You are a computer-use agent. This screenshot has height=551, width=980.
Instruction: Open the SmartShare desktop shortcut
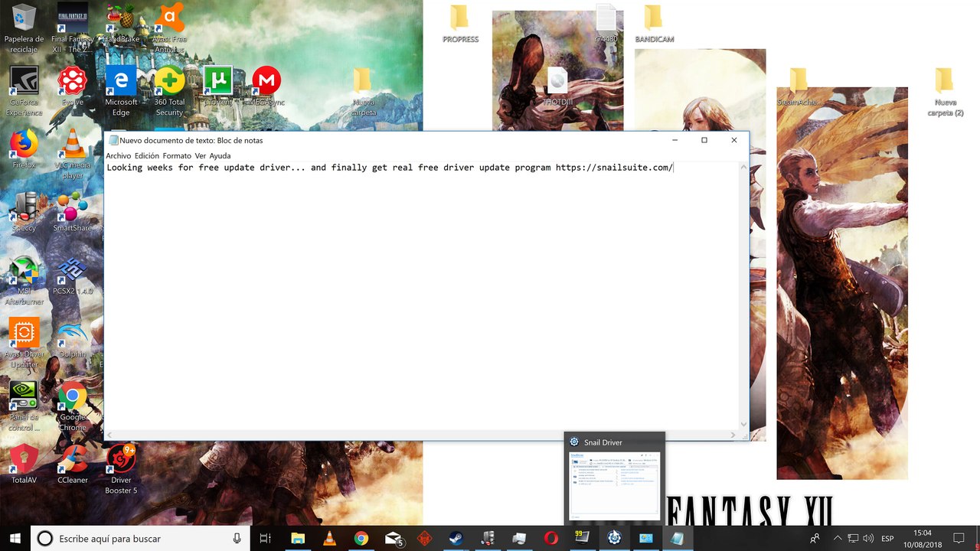click(x=72, y=211)
